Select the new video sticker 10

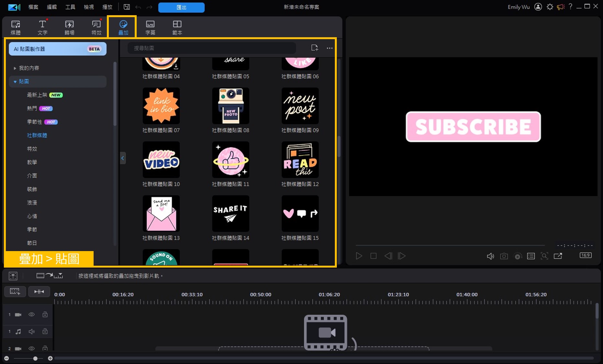[161, 160]
